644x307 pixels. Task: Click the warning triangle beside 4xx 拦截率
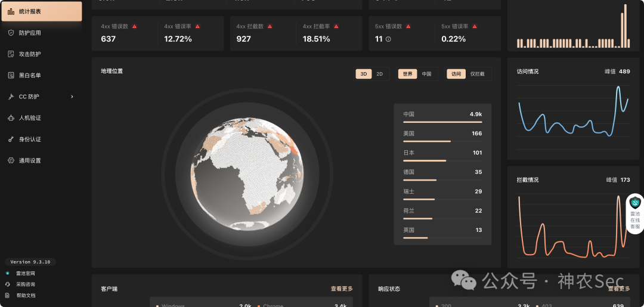point(336,26)
